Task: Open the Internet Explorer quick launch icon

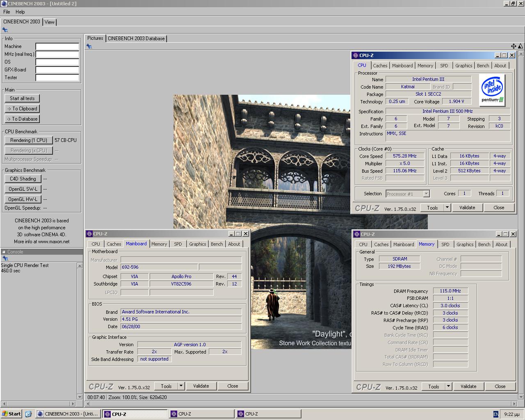Action: coord(28,414)
